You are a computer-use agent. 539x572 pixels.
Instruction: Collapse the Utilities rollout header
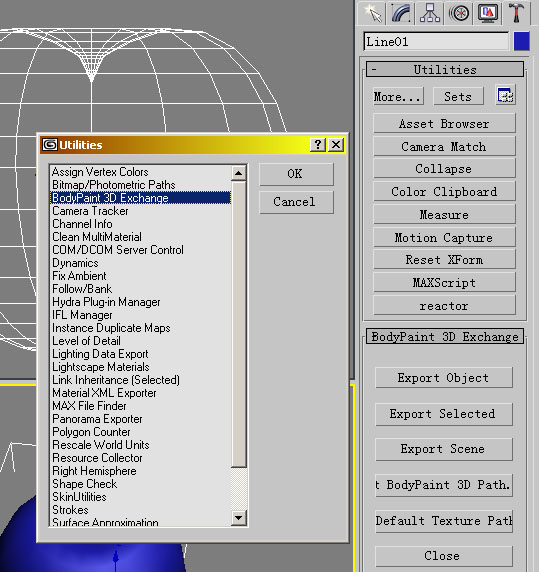(445, 69)
